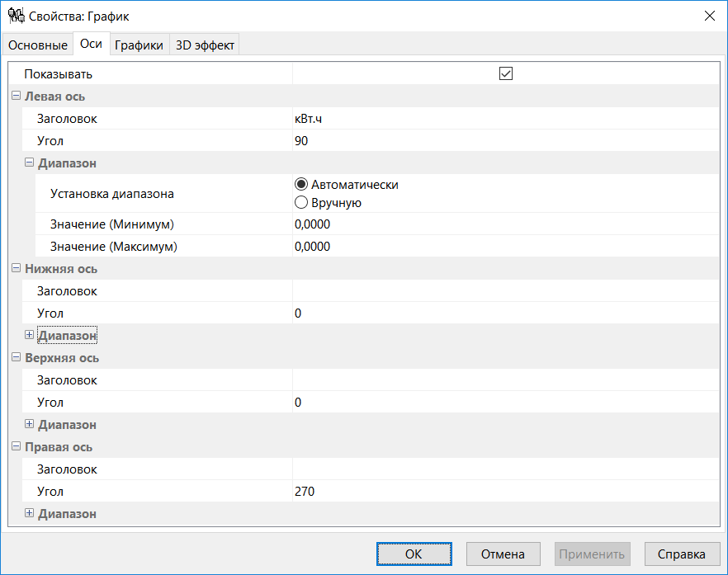The height and width of the screenshot is (575, 728).
Task: Collapse the Верхняя ось section
Action: pos(15,357)
